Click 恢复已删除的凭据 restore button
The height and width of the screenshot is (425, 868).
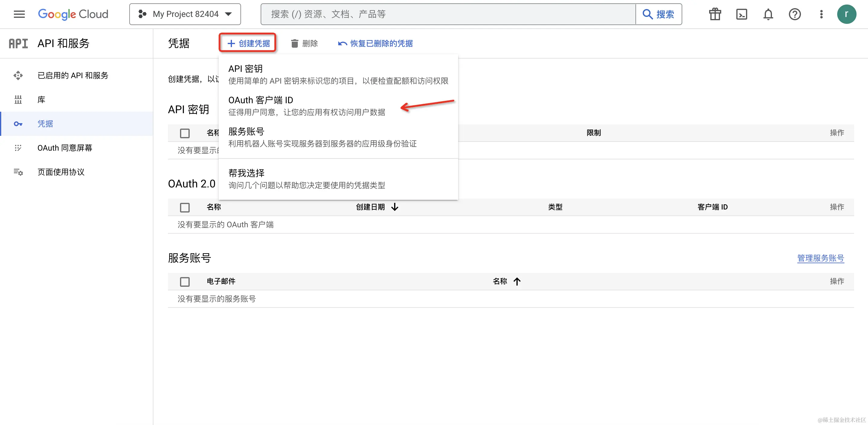(375, 43)
